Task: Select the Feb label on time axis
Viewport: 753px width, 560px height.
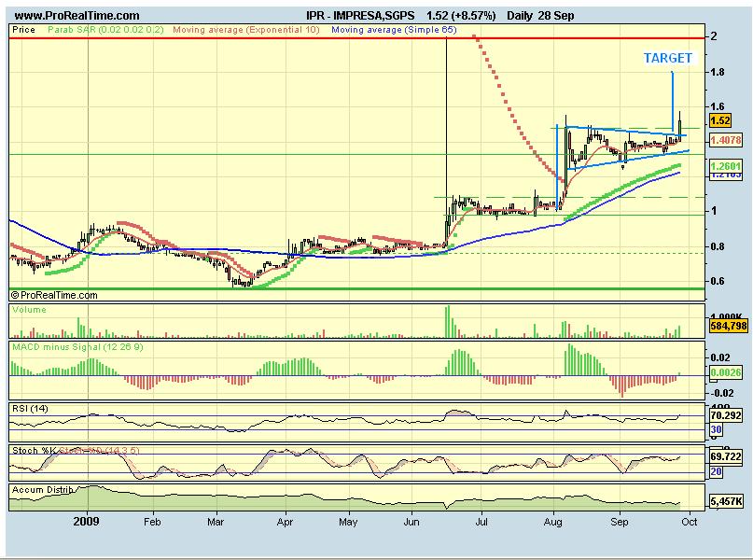Action: click(x=152, y=522)
